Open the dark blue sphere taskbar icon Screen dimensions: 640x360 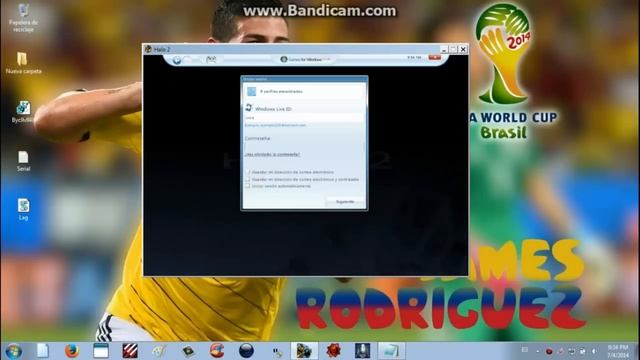pos(246,351)
